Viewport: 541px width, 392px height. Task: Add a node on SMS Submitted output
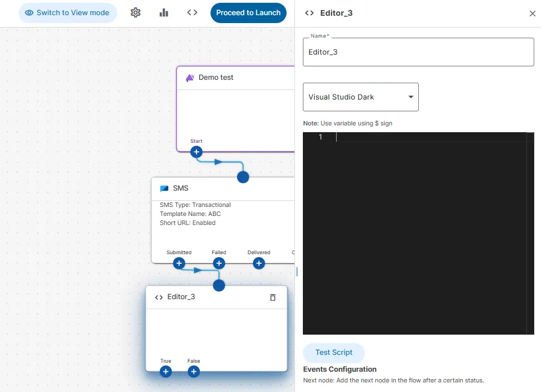click(x=179, y=263)
